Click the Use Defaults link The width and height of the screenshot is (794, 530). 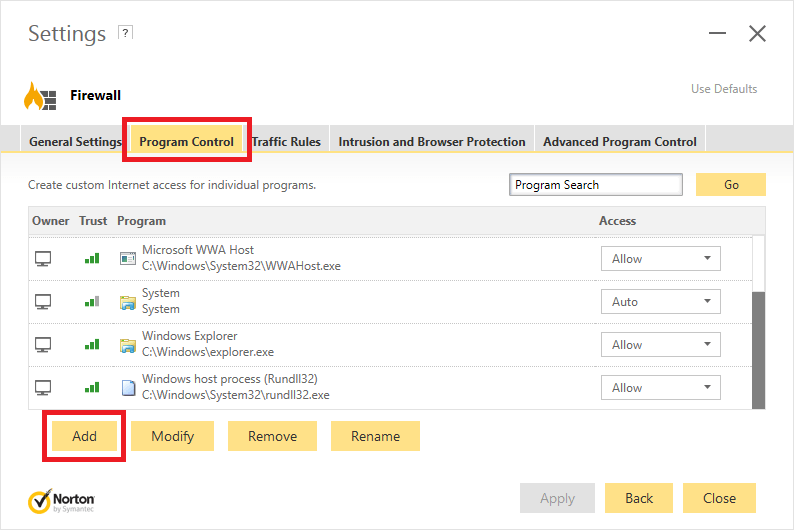click(724, 89)
